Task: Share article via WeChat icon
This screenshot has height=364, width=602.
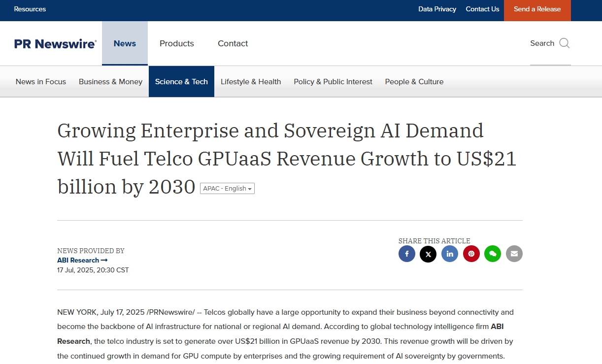Action: click(493, 254)
